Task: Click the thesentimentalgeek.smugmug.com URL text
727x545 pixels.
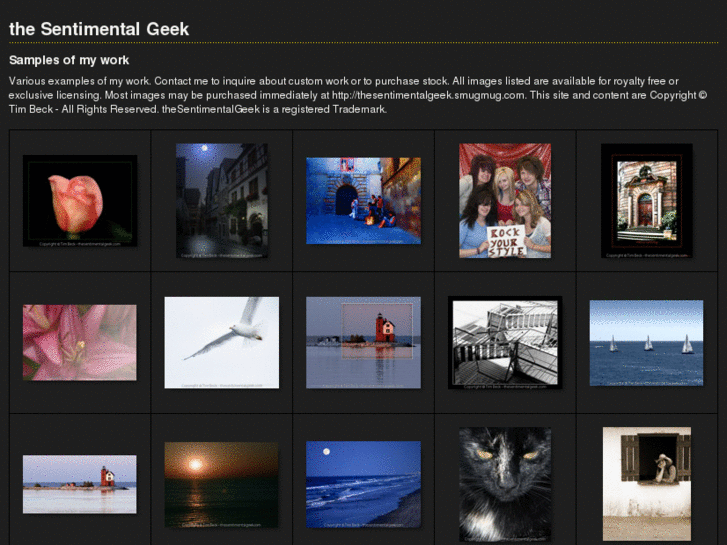Action: coord(429,95)
